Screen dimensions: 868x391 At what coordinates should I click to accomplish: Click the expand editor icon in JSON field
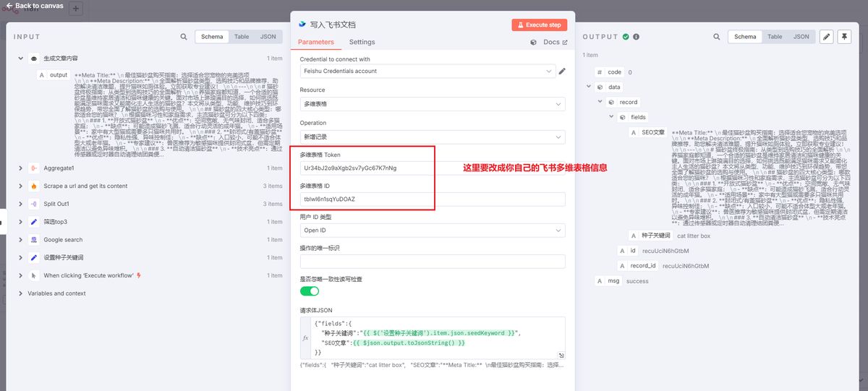point(561,355)
